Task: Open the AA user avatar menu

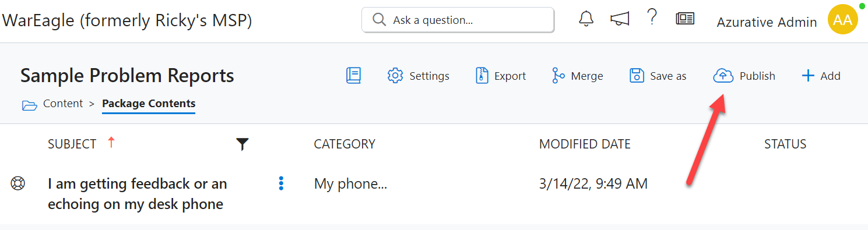Action: [x=842, y=20]
